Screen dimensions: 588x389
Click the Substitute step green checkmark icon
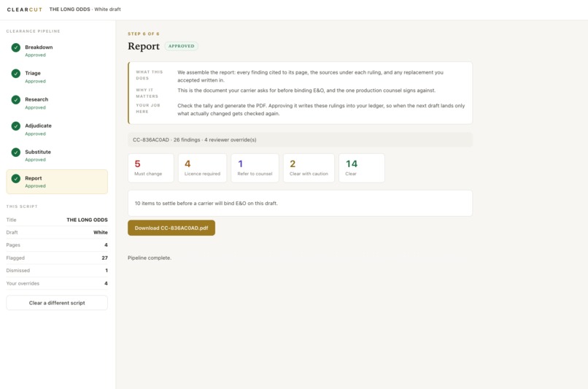pos(16,153)
